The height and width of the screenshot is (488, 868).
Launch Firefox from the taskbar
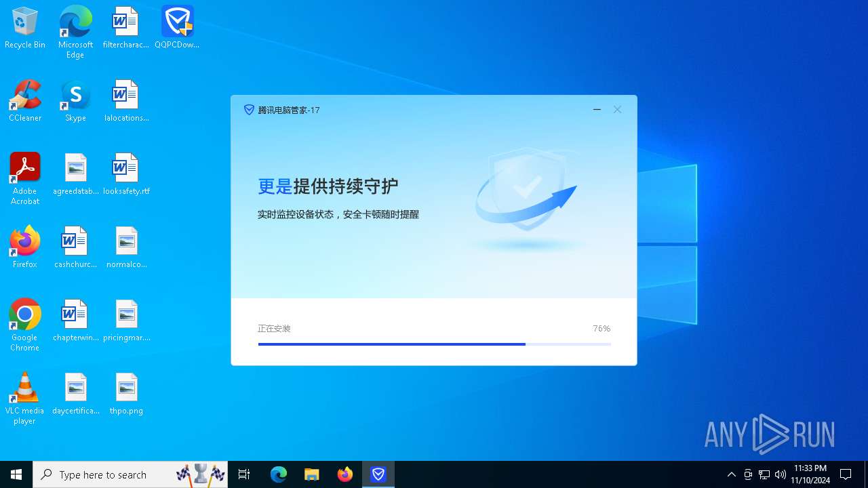[345, 474]
